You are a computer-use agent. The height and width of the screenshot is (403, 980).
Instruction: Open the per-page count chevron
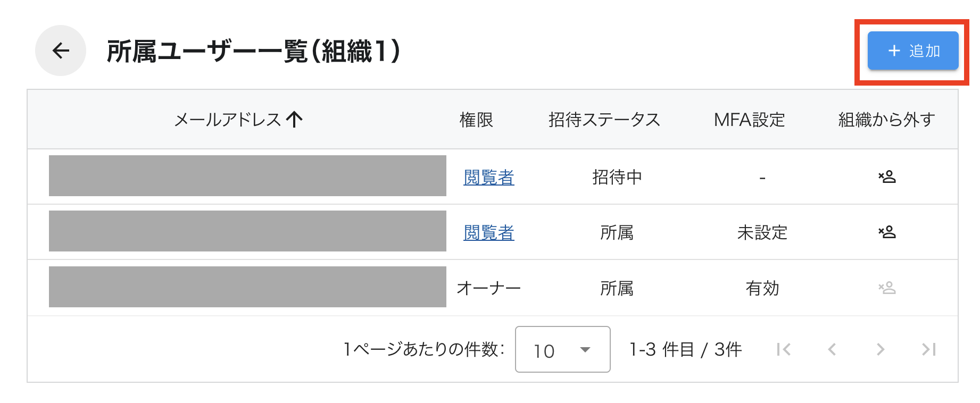[x=585, y=351]
